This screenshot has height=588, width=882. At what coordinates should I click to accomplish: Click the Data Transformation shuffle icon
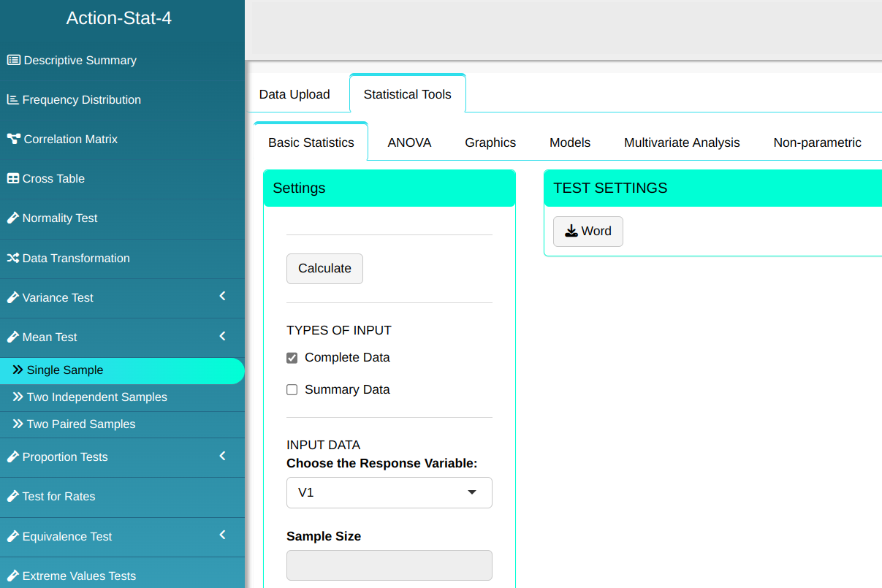[12, 259]
